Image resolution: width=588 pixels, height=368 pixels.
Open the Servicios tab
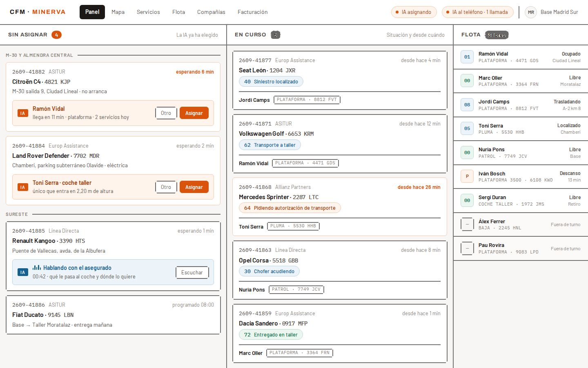pos(148,12)
